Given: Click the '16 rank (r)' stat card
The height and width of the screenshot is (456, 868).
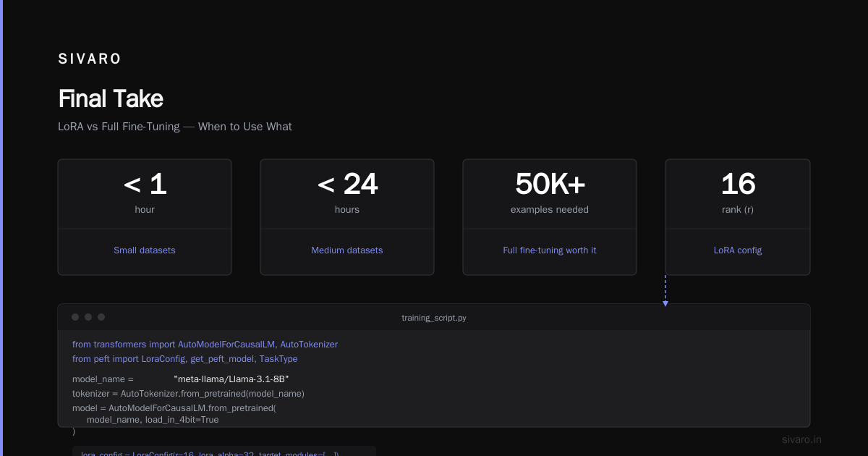Looking at the screenshot, I should pos(738,217).
